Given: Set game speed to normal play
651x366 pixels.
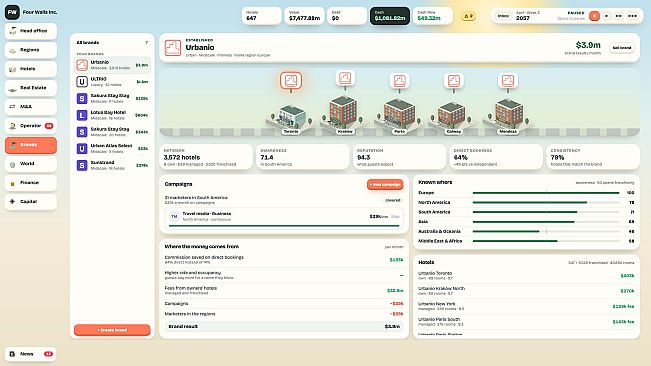Looking at the screenshot, I should tap(607, 16).
